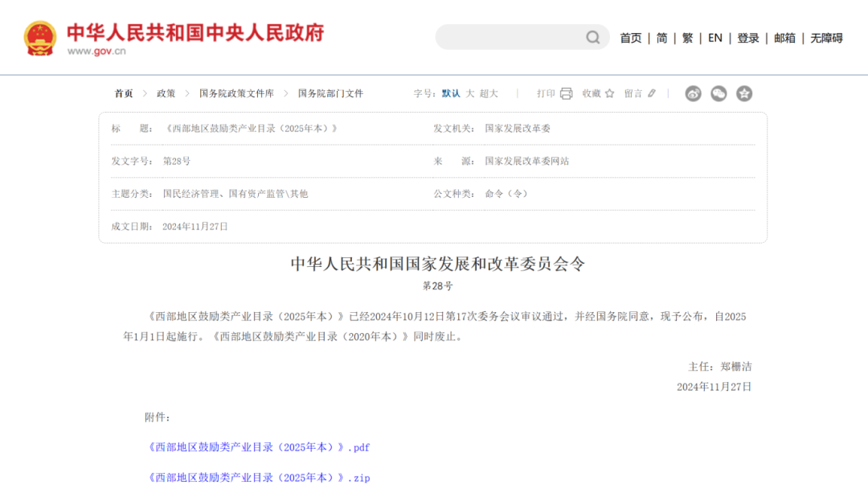Click the favorite (收藏) star icon

(x=609, y=93)
